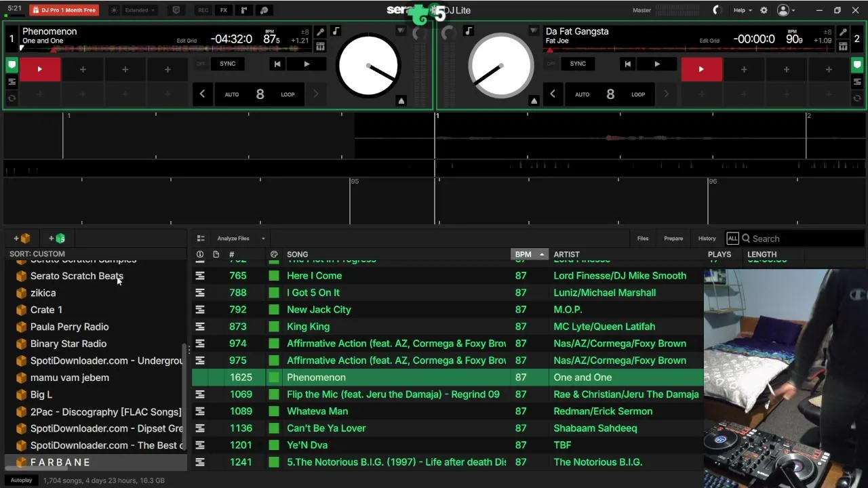Open the Extended view mode dropdown
This screenshot has height=488, width=868.
point(140,10)
